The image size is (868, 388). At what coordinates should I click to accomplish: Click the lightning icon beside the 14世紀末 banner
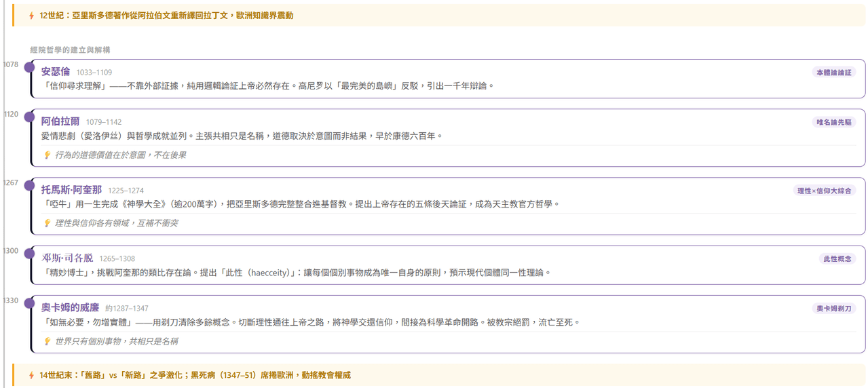tap(31, 375)
